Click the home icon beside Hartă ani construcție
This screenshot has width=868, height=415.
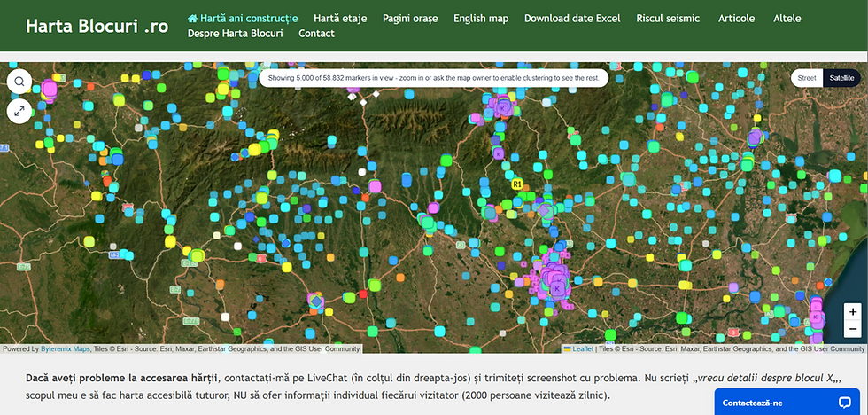pyautogui.click(x=193, y=19)
